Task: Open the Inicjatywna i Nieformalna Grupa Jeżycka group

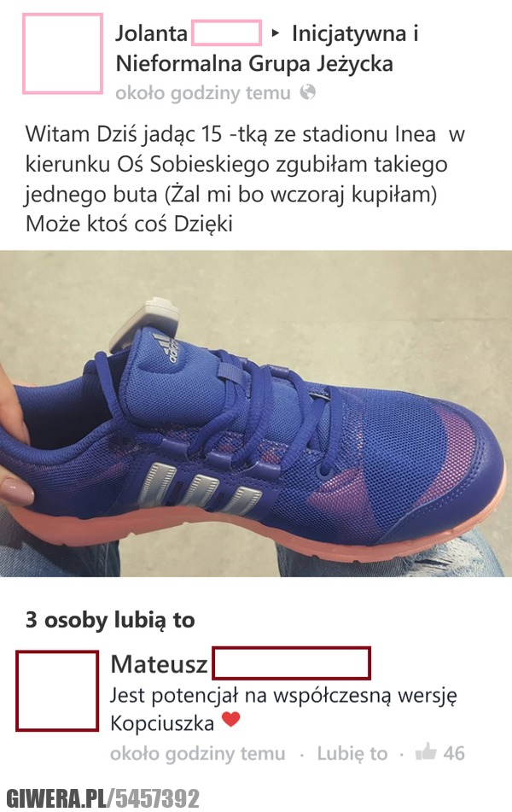Action: click(267, 49)
